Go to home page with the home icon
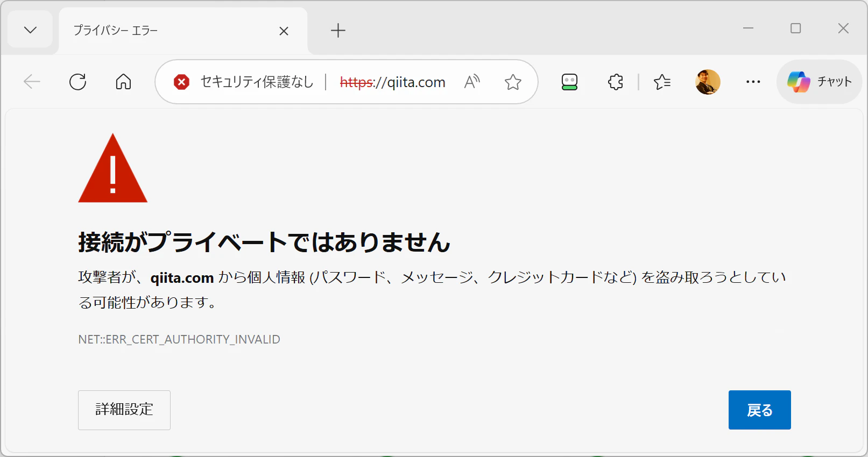Screen dimensions: 868x457 coord(123,82)
